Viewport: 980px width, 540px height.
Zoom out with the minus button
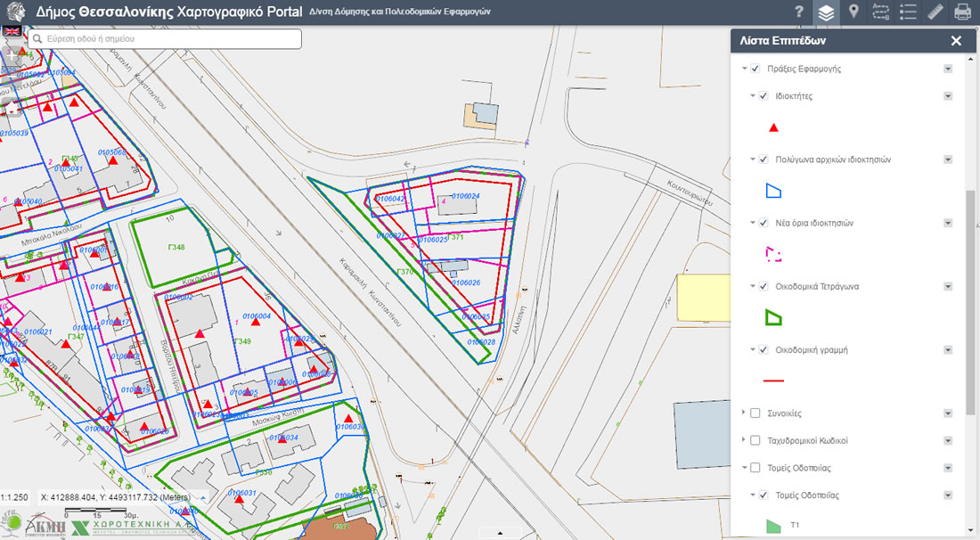12,78
